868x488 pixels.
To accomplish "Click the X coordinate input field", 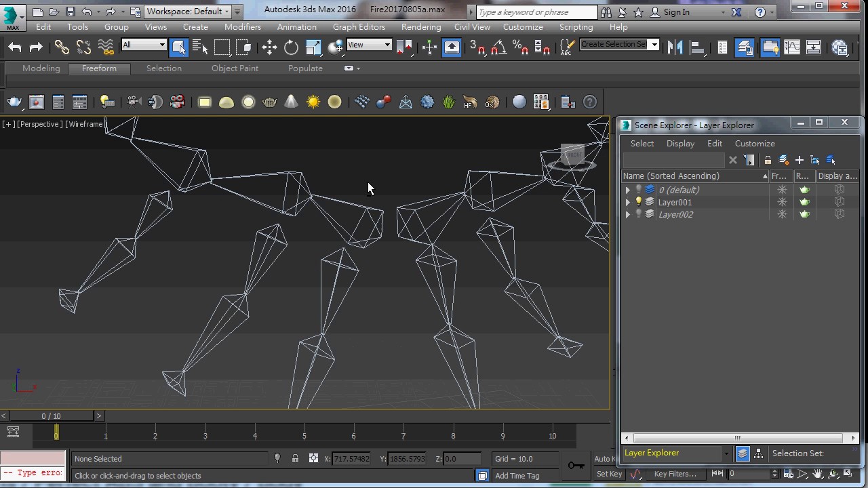I will pyautogui.click(x=351, y=459).
